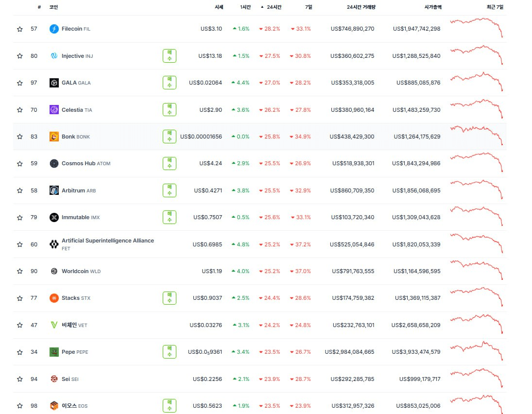Click the Injective logo icon
The width and height of the screenshot is (532, 414).
tap(54, 56)
